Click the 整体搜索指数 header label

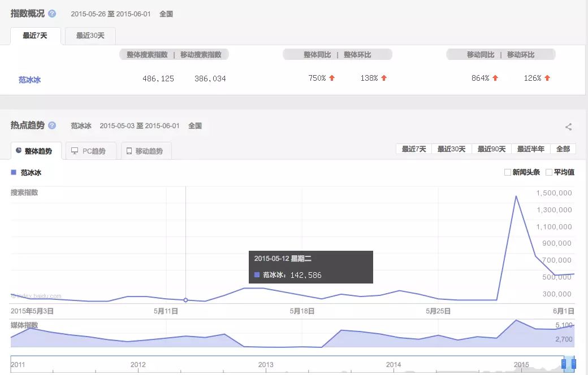[x=147, y=55]
